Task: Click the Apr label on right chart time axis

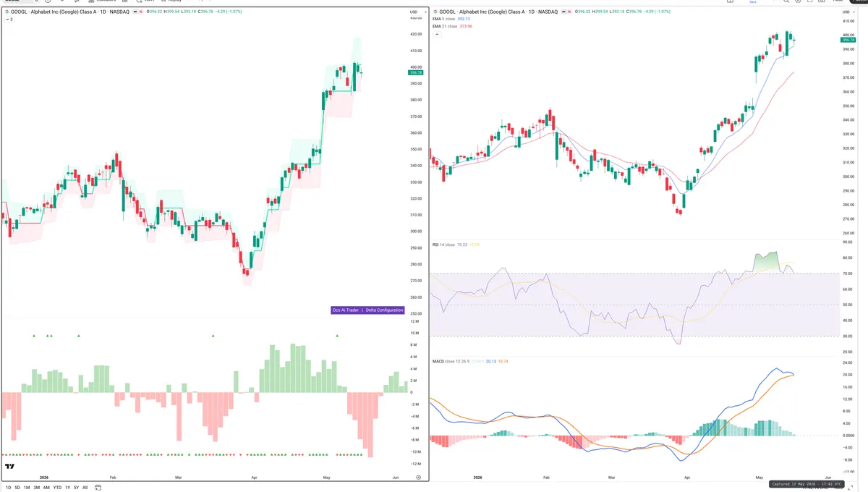Action: pyautogui.click(x=687, y=478)
